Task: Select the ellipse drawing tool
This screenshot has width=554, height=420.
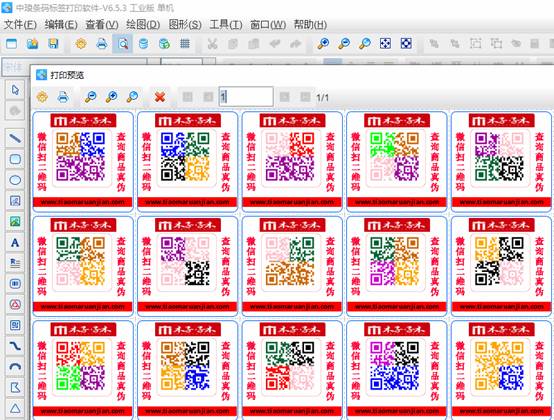Action: (x=15, y=180)
